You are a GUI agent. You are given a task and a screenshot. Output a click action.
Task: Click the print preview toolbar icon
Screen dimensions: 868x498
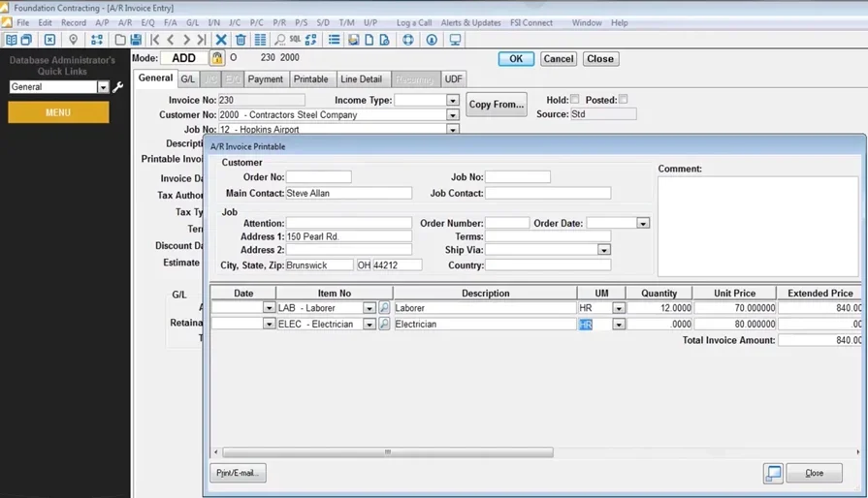[353, 40]
